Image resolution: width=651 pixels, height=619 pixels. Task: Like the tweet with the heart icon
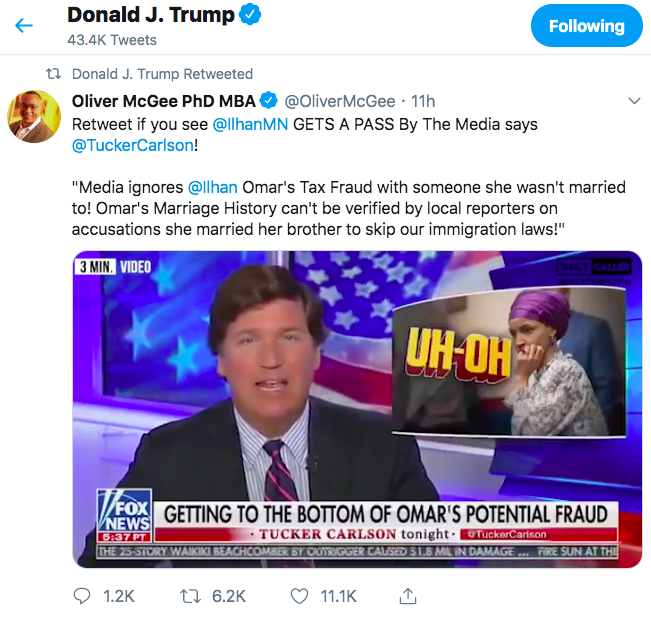coord(299,595)
